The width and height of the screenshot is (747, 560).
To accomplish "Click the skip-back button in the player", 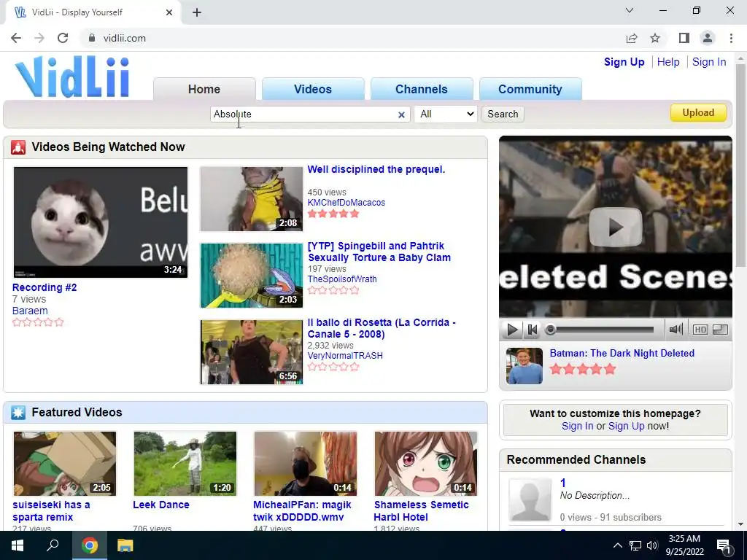I will coord(533,330).
